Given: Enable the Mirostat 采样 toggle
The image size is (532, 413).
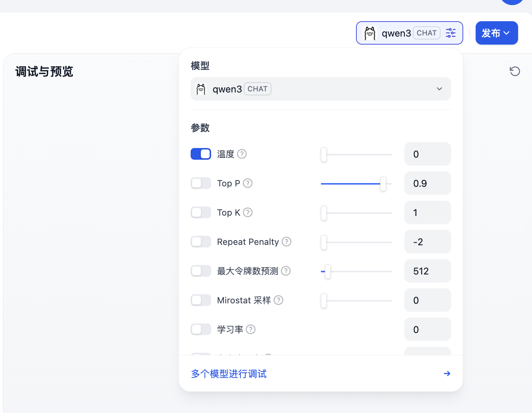Looking at the screenshot, I should [201, 300].
